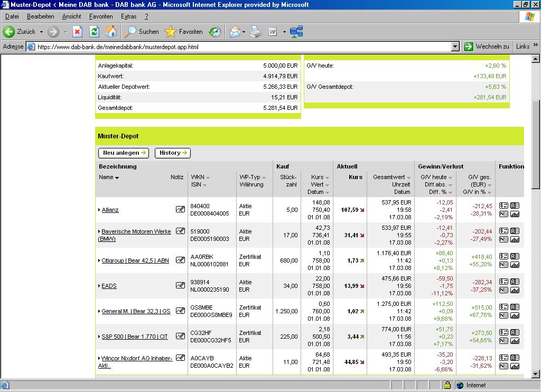Open the trade icon in Allianz row
541x392 pixels.
pos(503,206)
